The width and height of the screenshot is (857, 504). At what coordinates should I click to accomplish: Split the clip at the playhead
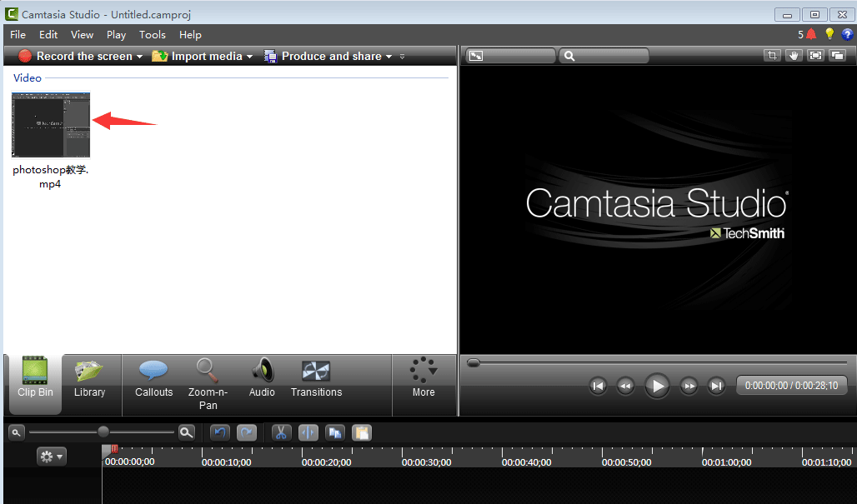tap(307, 432)
